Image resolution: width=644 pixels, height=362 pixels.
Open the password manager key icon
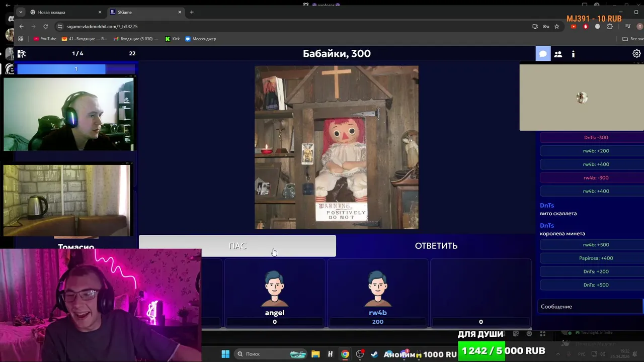click(546, 26)
